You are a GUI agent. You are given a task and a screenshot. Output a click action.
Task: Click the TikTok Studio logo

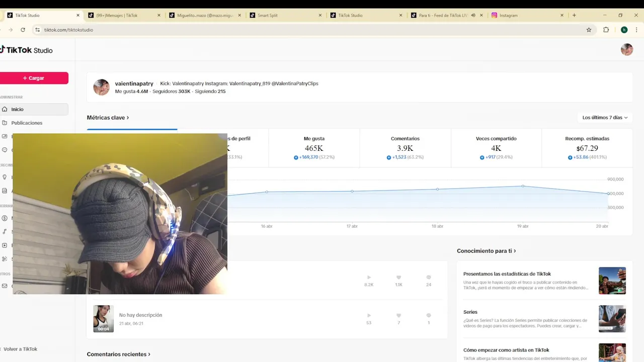(26, 50)
